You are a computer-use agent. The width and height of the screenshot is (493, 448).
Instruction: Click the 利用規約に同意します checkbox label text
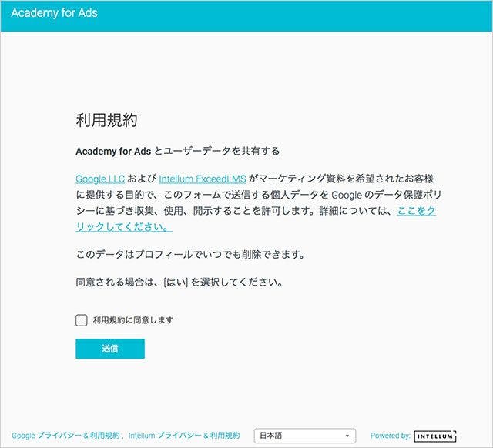133,320
